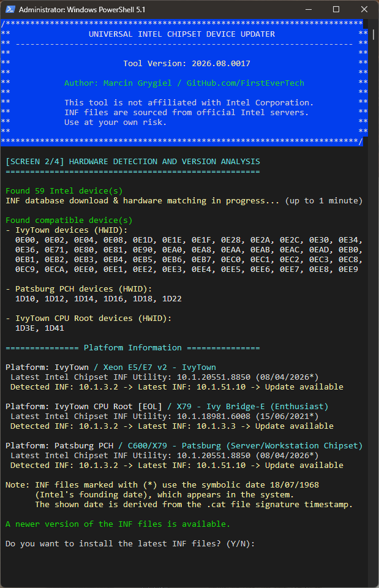
Task: Click the 'GitHub.com/FirstEverTech' text
Action: [245, 83]
